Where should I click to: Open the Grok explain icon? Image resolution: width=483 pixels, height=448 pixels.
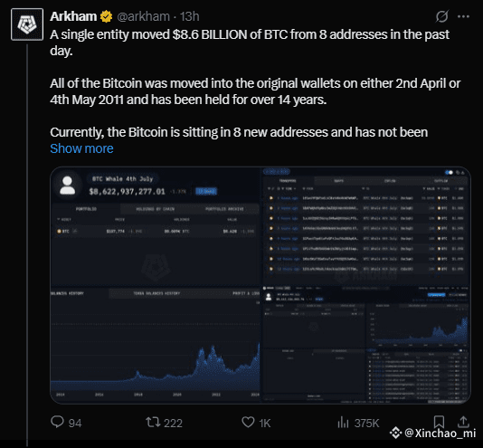(441, 16)
